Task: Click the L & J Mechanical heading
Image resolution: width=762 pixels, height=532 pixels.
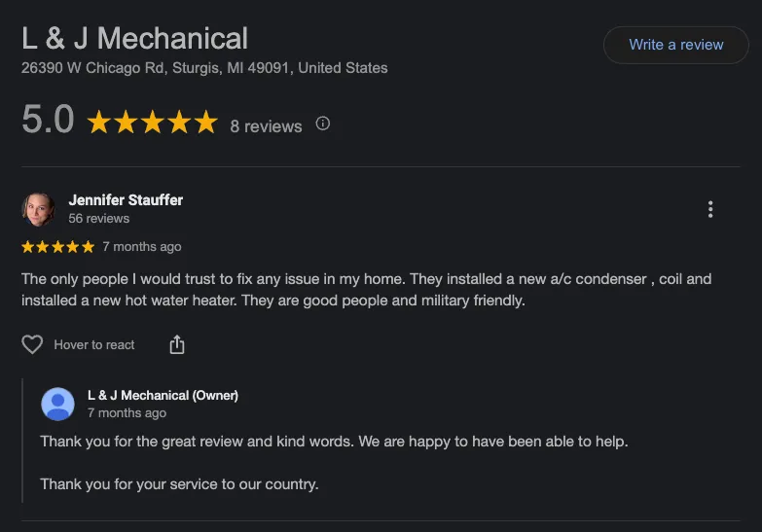Action: 134,39
